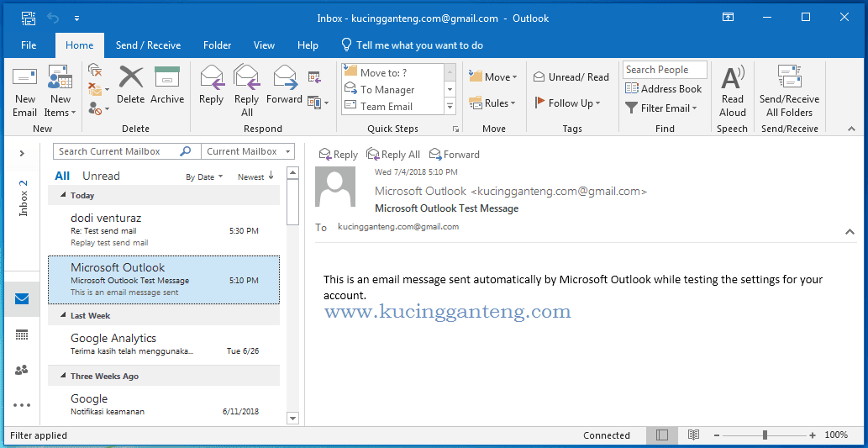
Task: Open the Google Analytics email
Action: click(x=164, y=345)
